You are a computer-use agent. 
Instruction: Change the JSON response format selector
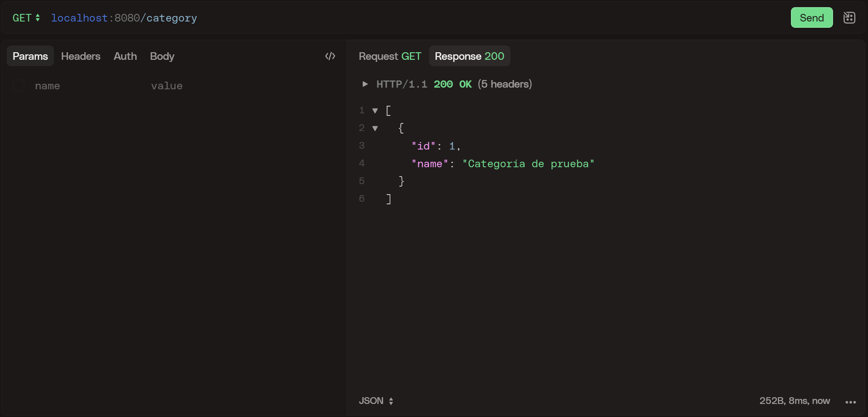coord(376,401)
